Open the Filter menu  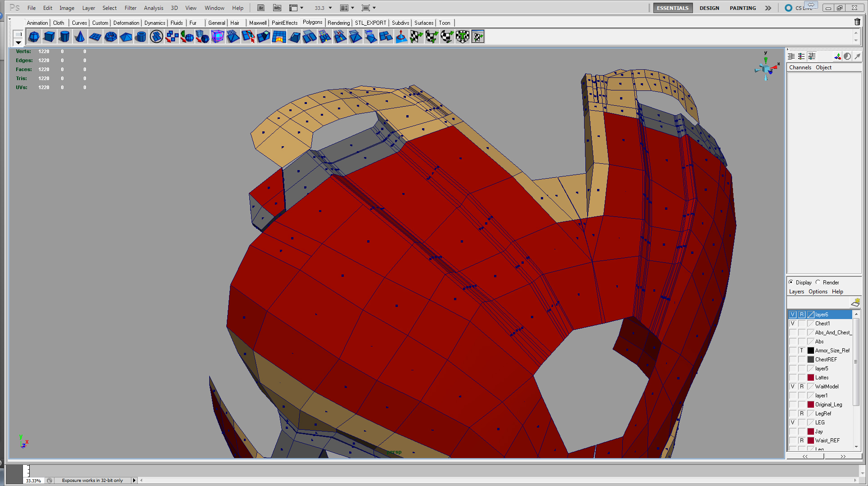[x=130, y=8]
